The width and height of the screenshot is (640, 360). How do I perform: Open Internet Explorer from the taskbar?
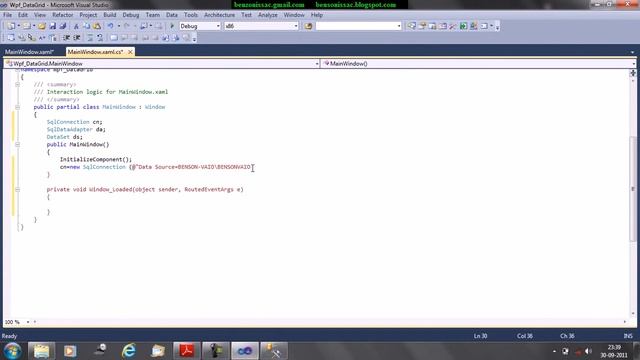[x=129, y=351]
